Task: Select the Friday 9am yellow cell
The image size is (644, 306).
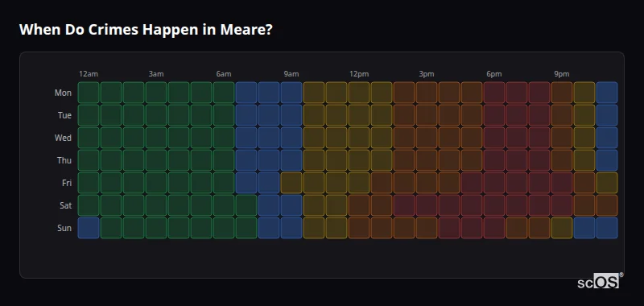Action: pos(291,183)
